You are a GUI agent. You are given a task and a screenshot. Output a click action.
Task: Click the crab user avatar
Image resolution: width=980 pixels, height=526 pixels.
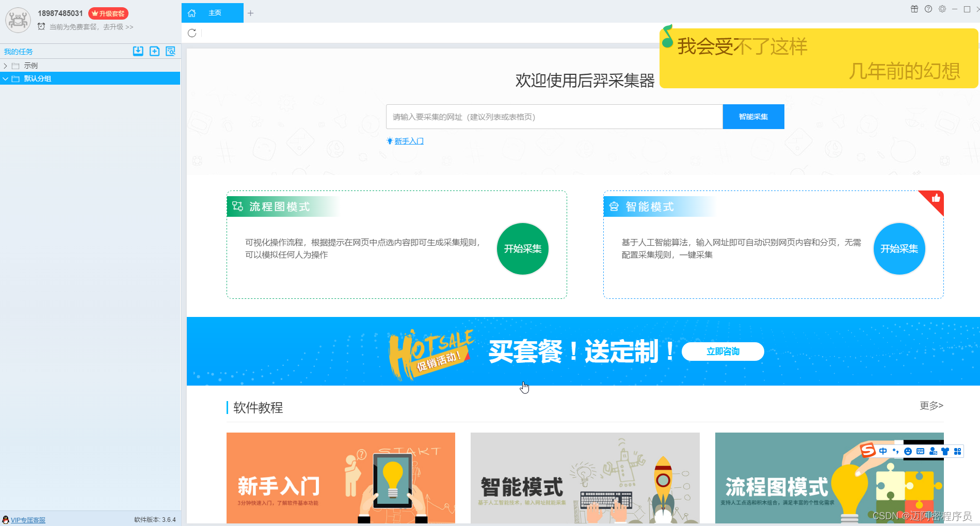coord(18,20)
